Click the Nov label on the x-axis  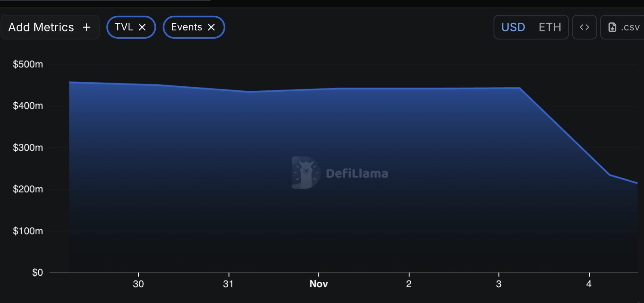[x=318, y=284]
